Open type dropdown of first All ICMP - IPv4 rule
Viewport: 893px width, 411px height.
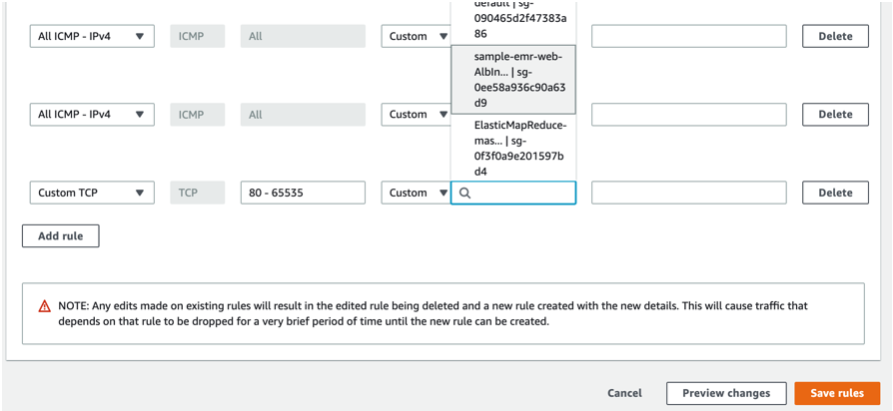[92, 36]
